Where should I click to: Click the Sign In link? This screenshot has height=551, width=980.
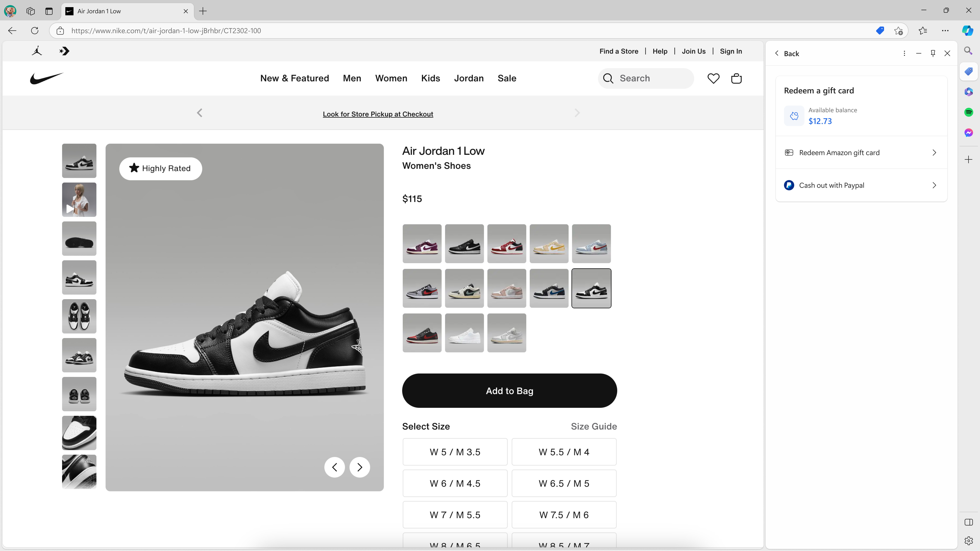coord(731,51)
